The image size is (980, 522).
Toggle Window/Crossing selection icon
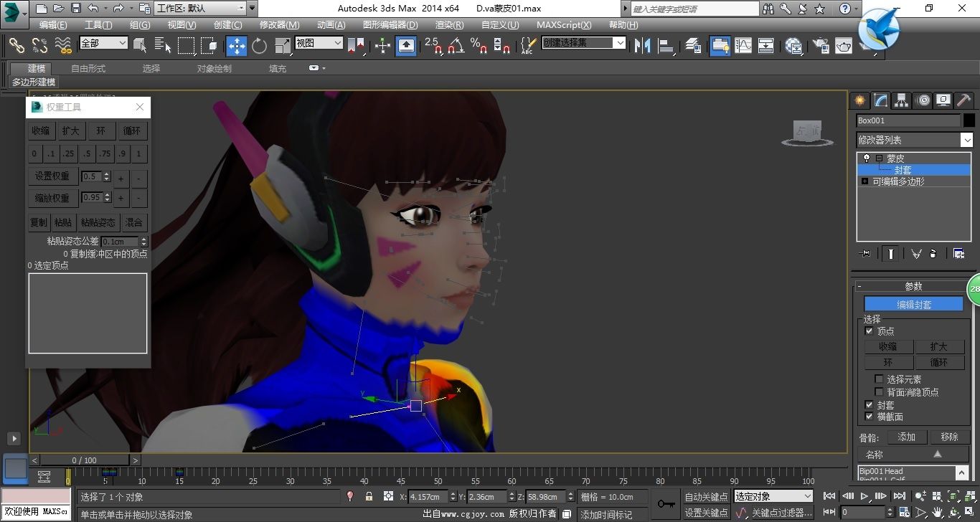(x=209, y=46)
